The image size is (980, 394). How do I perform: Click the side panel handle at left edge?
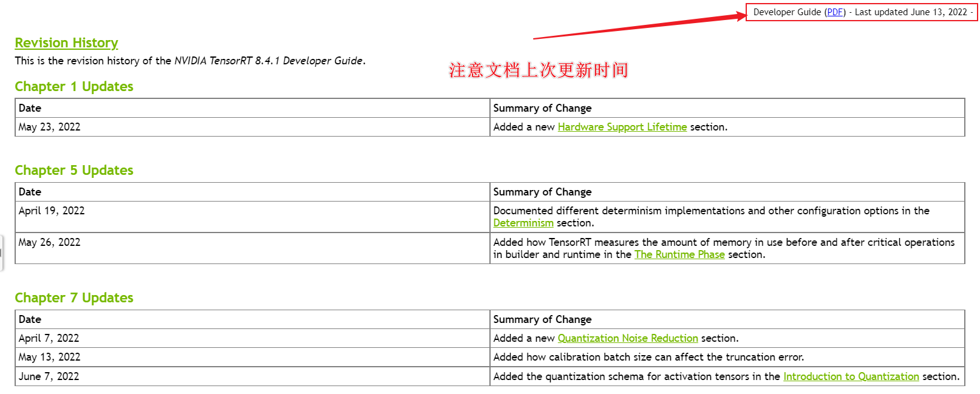(2, 253)
